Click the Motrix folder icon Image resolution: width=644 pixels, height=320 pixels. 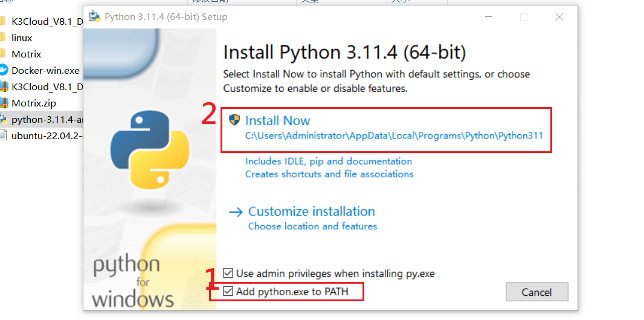(3, 54)
